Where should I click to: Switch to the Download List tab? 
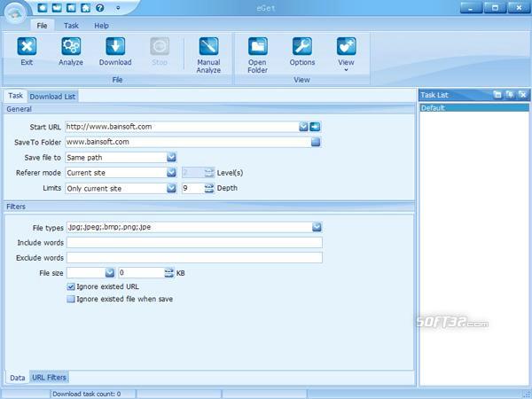click(x=52, y=97)
